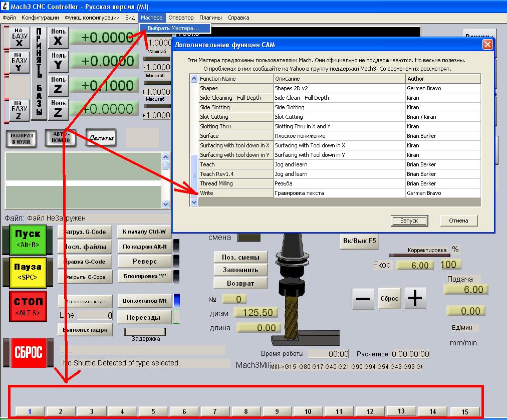The image size is (507, 420).
Task: Click the tool диам. field 125.50
Action: click(x=256, y=313)
